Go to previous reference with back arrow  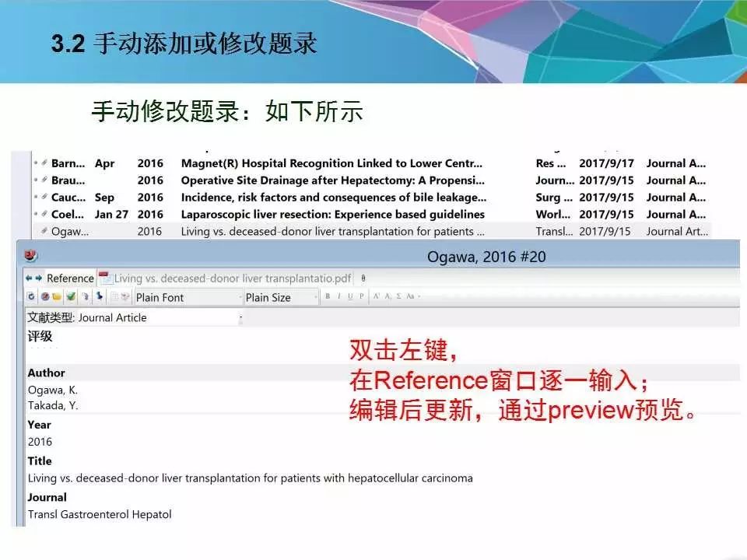pos(29,278)
